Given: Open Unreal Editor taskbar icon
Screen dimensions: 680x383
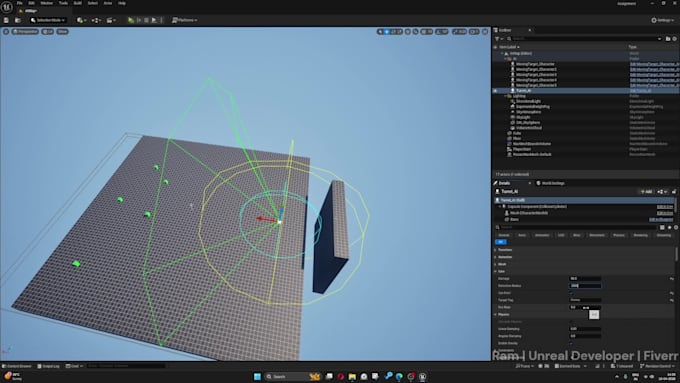Looking at the screenshot, I should [422, 376].
